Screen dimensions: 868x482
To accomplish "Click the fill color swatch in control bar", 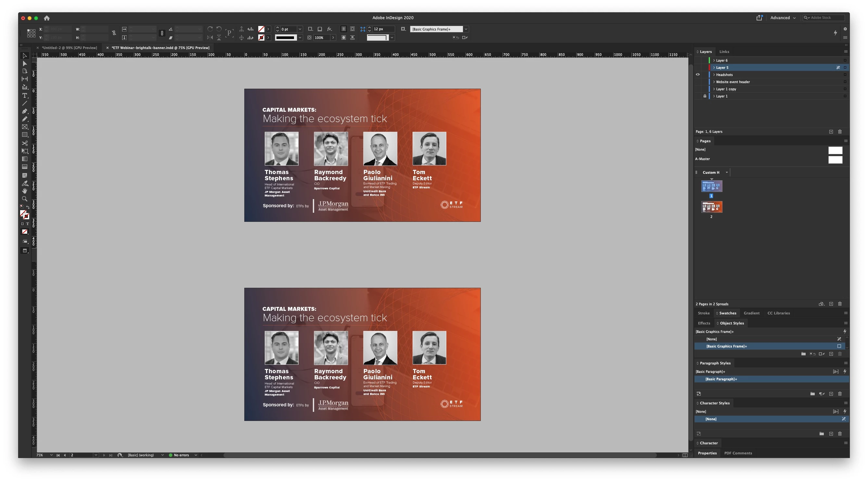I will [x=261, y=29].
